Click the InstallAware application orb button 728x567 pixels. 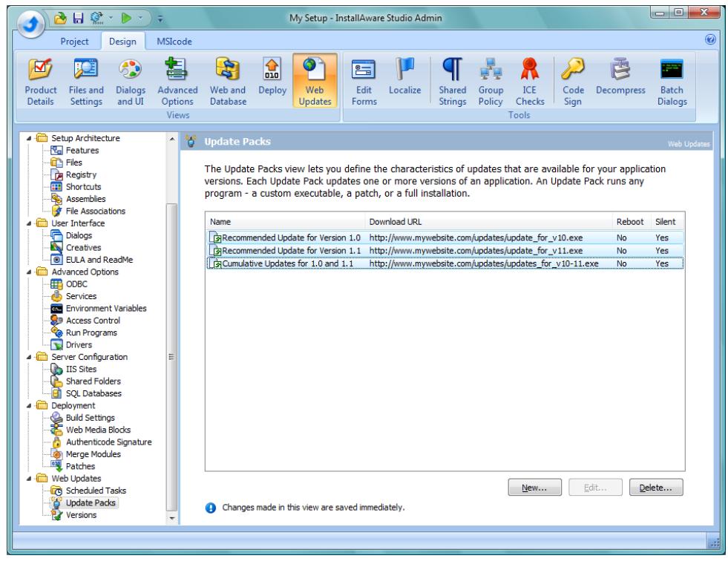(x=30, y=24)
